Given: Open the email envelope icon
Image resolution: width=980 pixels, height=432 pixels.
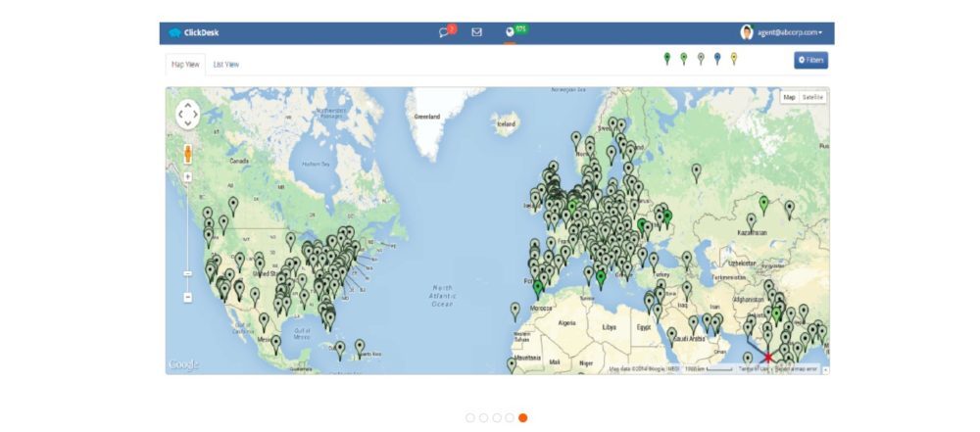Looking at the screenshot, I should click(x=477, y=32).
